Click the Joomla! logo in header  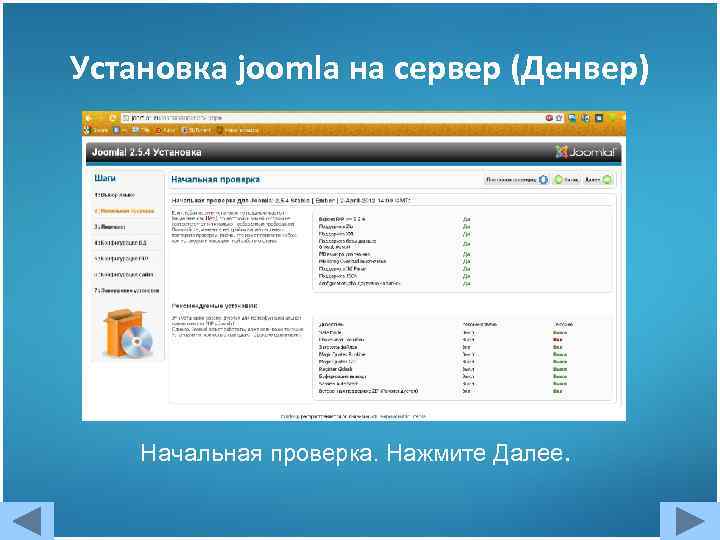click(585, 152)
